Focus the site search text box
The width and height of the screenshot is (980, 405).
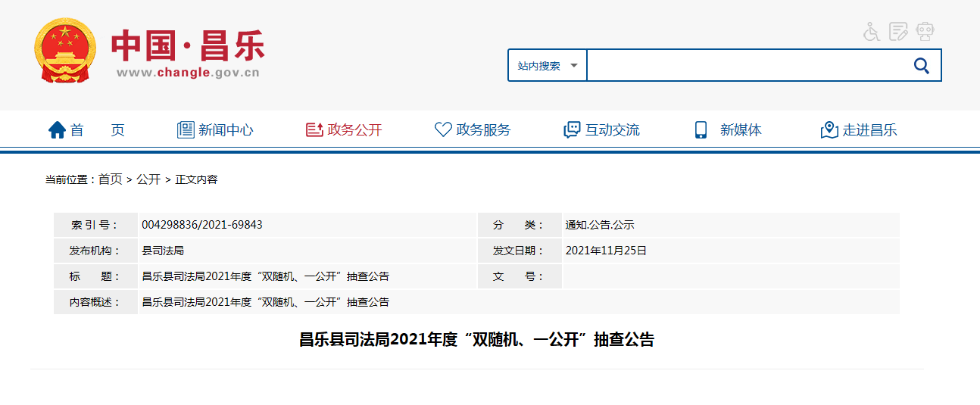[x=746, y=66]
